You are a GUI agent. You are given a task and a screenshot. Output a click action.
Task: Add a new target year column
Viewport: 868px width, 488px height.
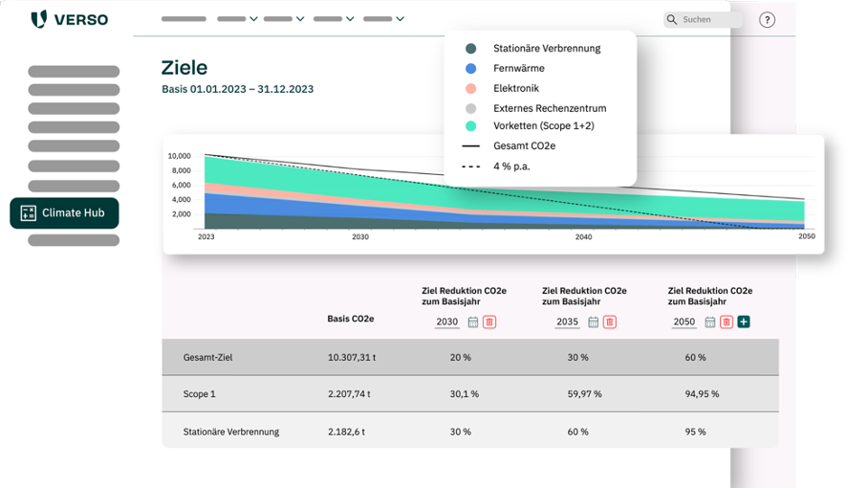(744, 322)
